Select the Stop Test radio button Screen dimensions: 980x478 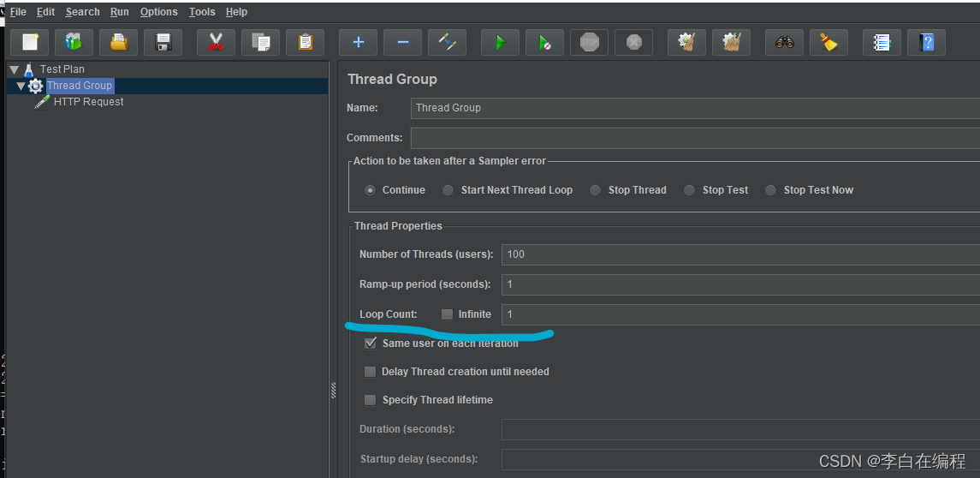(689, 190)
